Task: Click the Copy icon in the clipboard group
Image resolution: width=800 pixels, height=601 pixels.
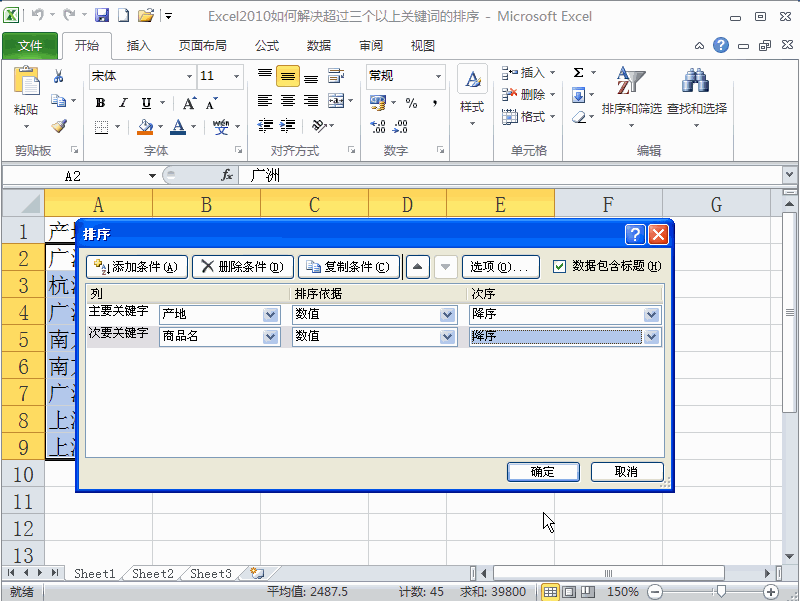Action: click(x=58, y=101)
